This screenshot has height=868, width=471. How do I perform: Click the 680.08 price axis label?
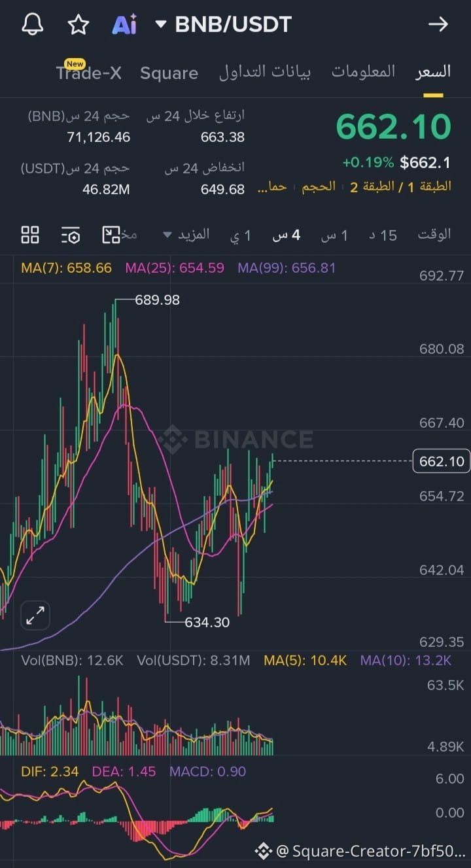pos(442,349)
